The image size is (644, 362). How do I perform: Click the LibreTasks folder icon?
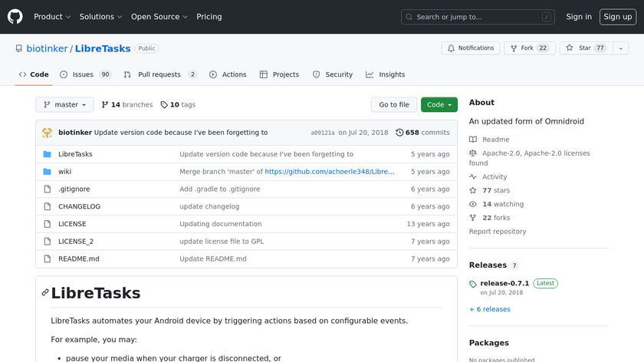point(47,154)
